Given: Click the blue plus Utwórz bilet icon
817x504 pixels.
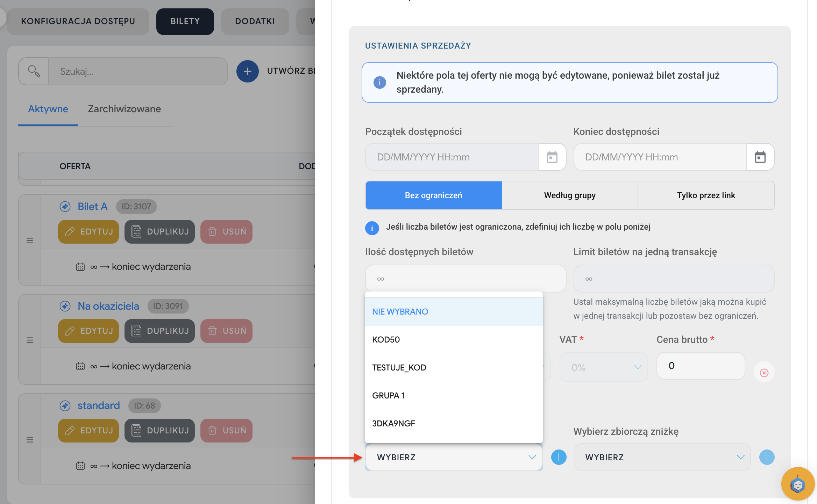Looking at the screenshot, I should pyautogui.click(x=247, y=71).
